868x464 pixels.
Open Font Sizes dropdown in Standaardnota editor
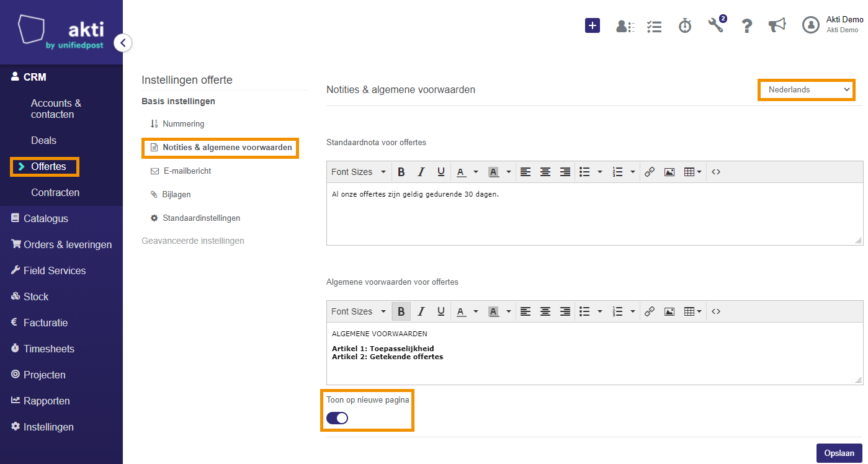pyautogui.click(x=359, y=172)
